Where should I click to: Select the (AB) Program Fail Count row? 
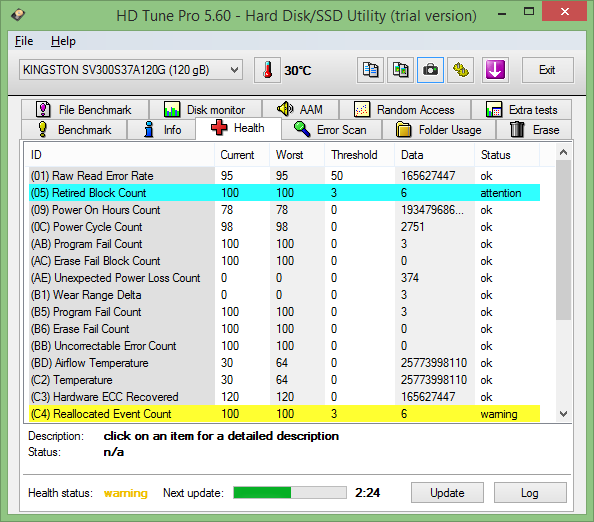pyautogui.click(x=284, y=244)
